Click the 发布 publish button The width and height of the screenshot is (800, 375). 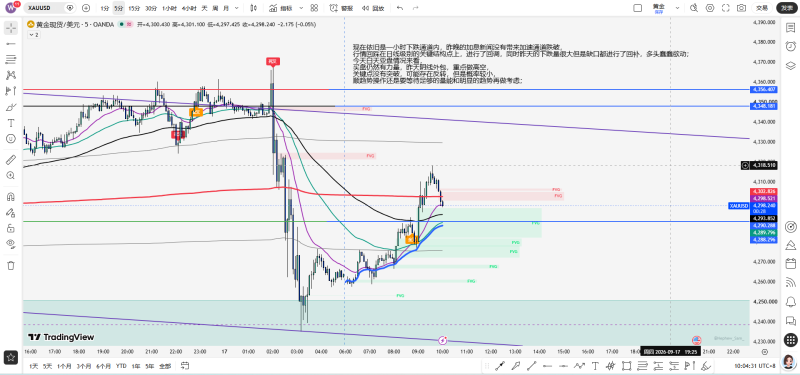(x=787, y=8)
